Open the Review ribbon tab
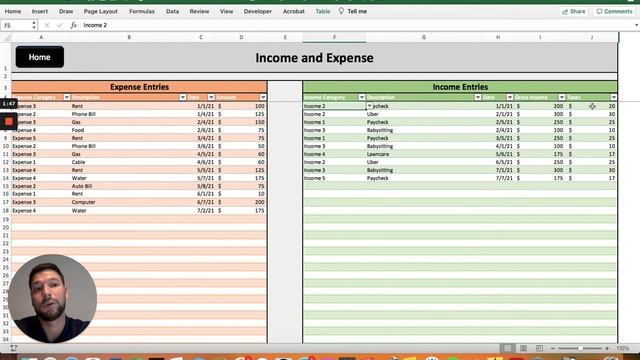The image size is (640, 360). point(199,11)
